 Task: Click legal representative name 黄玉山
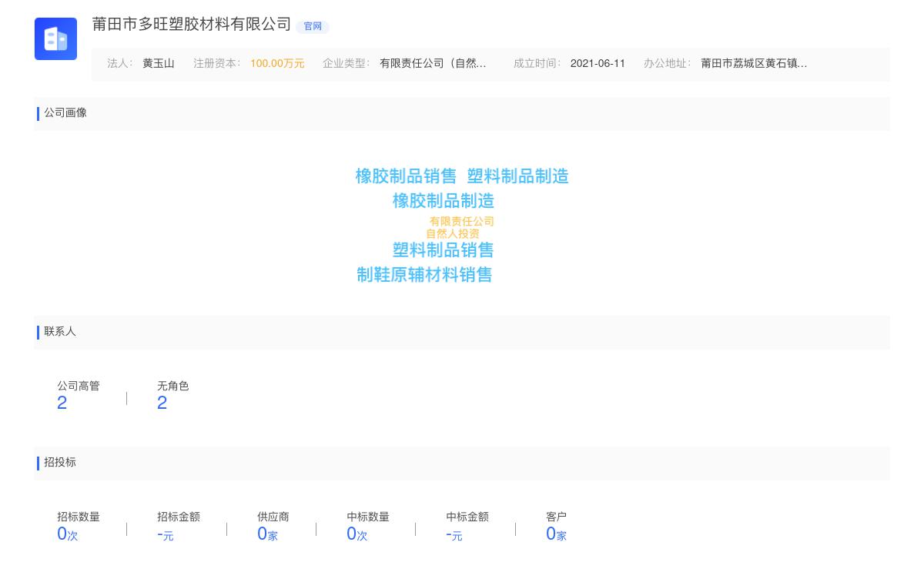(x=159, y=63)
